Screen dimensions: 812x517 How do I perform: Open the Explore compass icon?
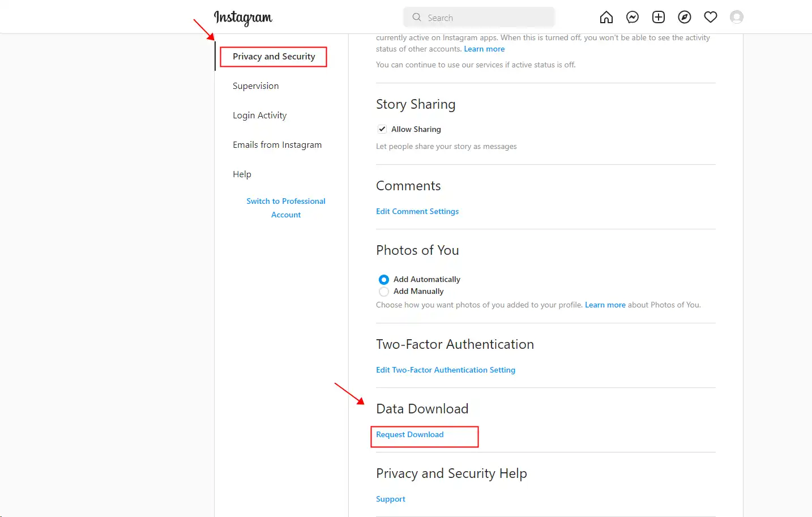pyautogui.click(x=684, y=18)
